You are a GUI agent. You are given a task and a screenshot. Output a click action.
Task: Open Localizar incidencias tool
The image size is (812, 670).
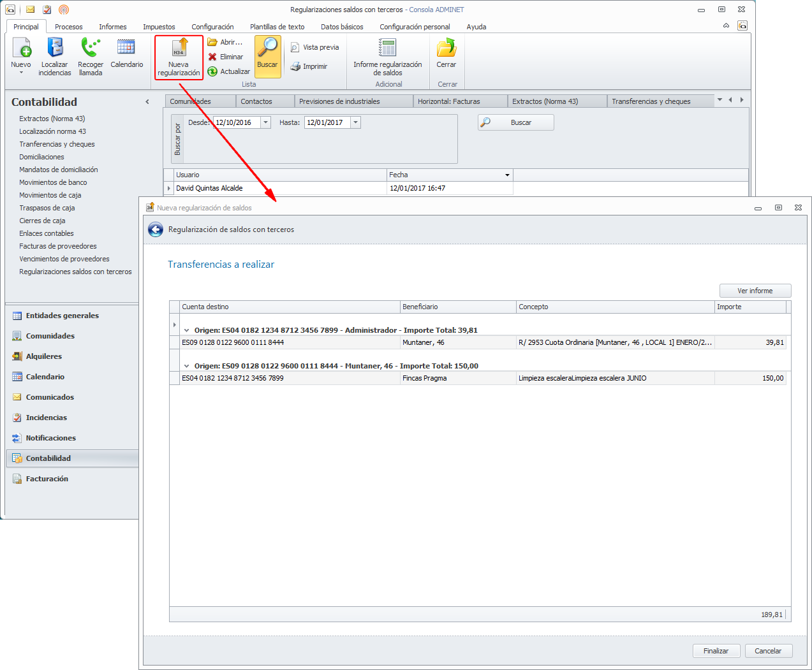pyautogui.click(x=55, y=48)
